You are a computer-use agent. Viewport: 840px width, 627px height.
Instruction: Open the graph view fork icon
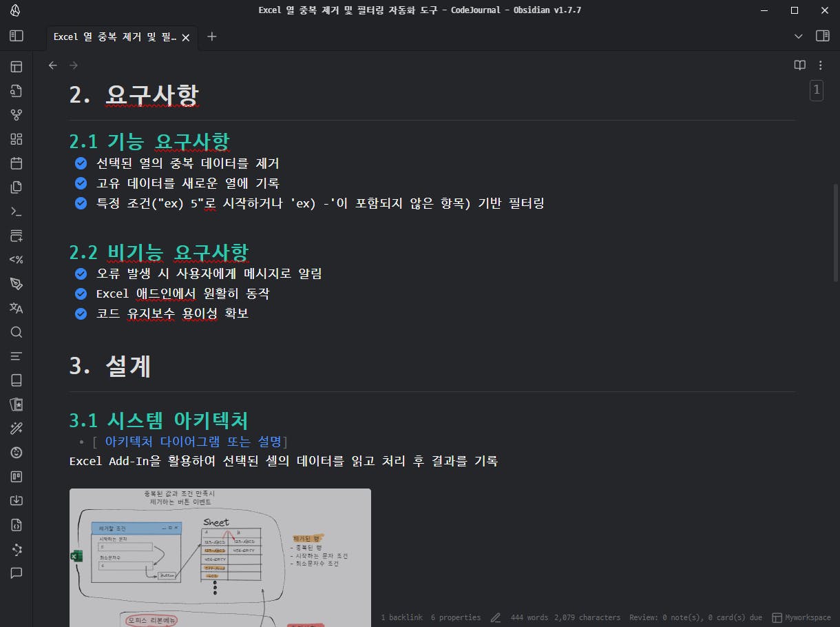[x=17, y=115]
